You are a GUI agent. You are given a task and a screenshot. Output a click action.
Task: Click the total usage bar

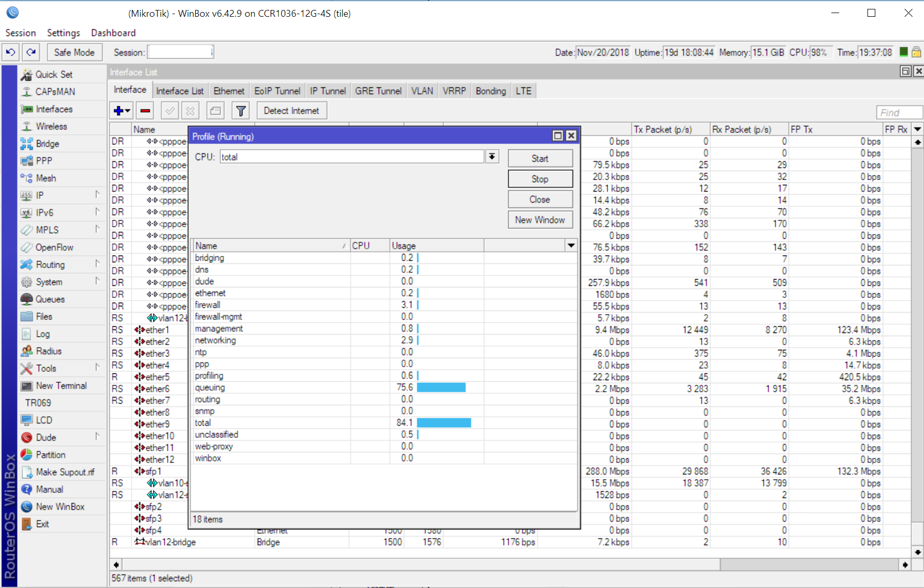(444, 423)
